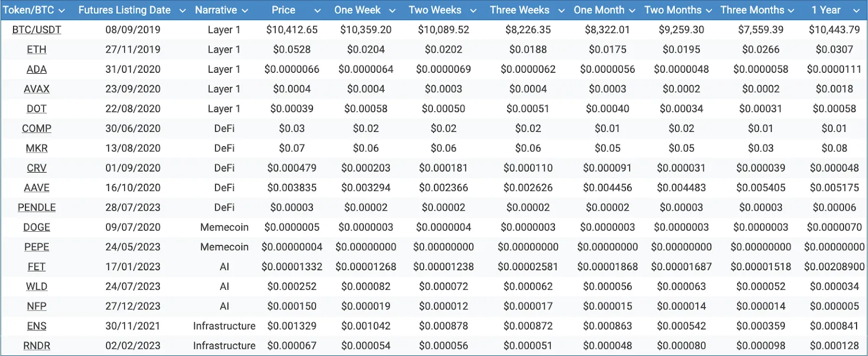The image size is (868, 356).
Task: Select ENS price cell $0.001329
Action: click(x=292, y=326)
